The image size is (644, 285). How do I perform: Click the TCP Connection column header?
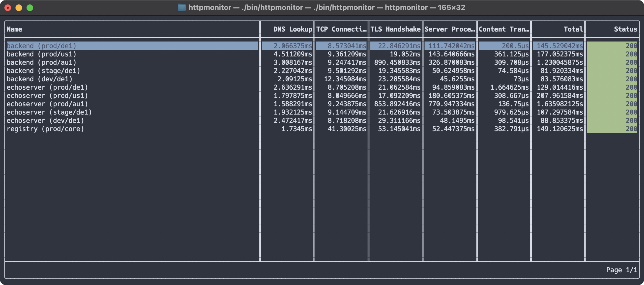(x=341, y=29)
